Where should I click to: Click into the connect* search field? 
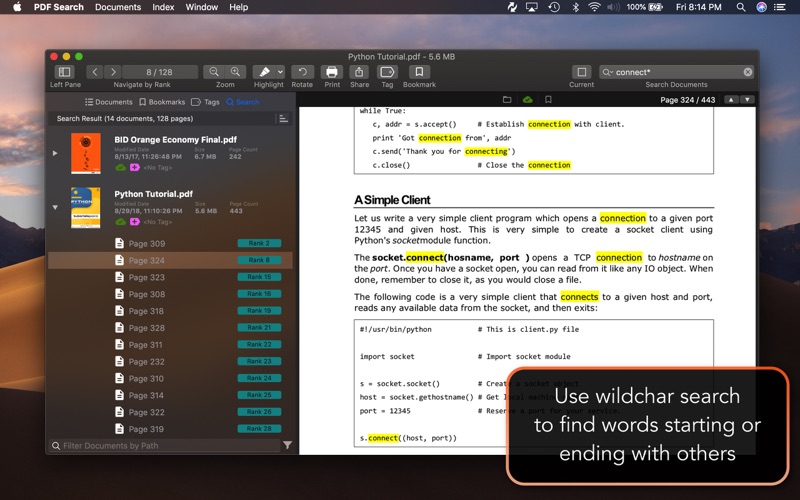[676, 72]
